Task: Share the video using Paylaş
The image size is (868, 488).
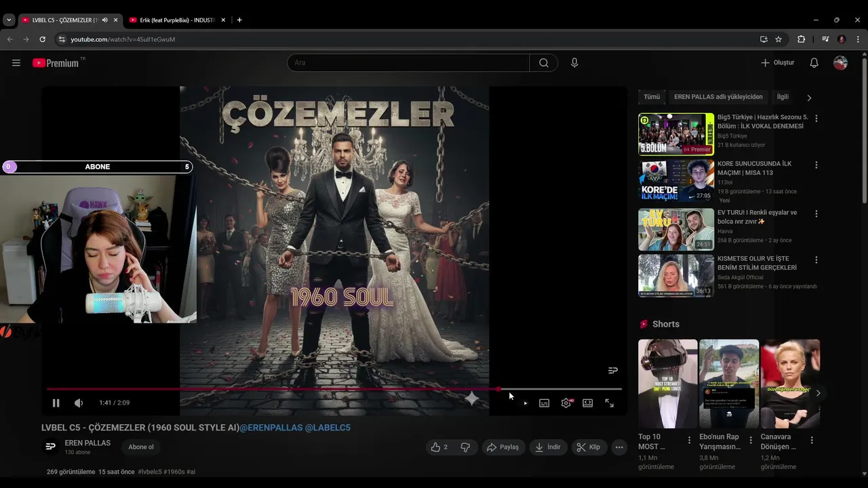Action: [x=502, y=447]
